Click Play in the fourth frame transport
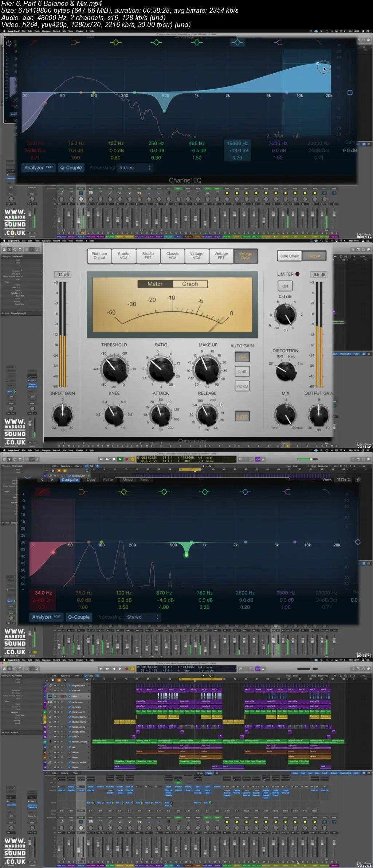The width and height of the screenshot is (373, 868). [x=120, y=669]
